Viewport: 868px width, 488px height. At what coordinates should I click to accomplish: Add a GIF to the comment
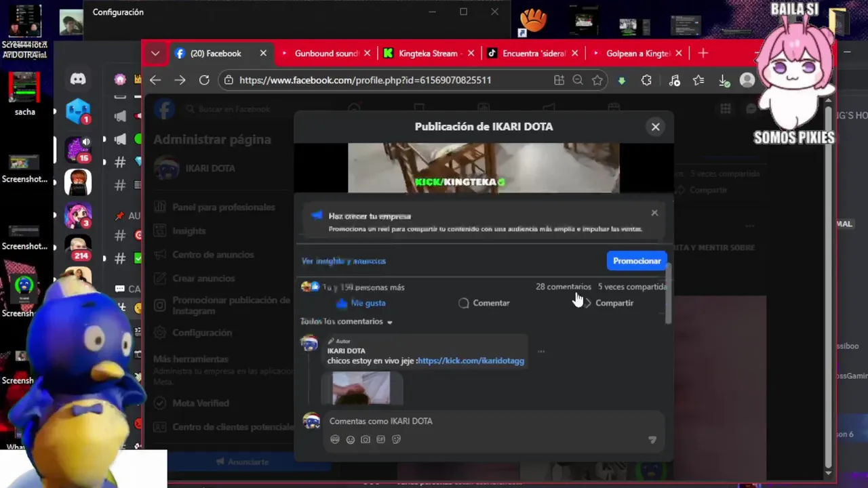tap(381, 439)
